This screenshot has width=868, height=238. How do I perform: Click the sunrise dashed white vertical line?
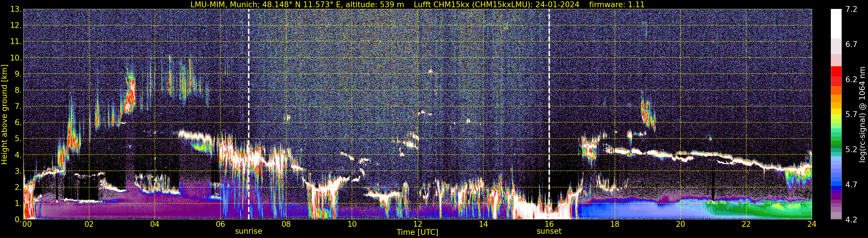(x=249, y=114)
